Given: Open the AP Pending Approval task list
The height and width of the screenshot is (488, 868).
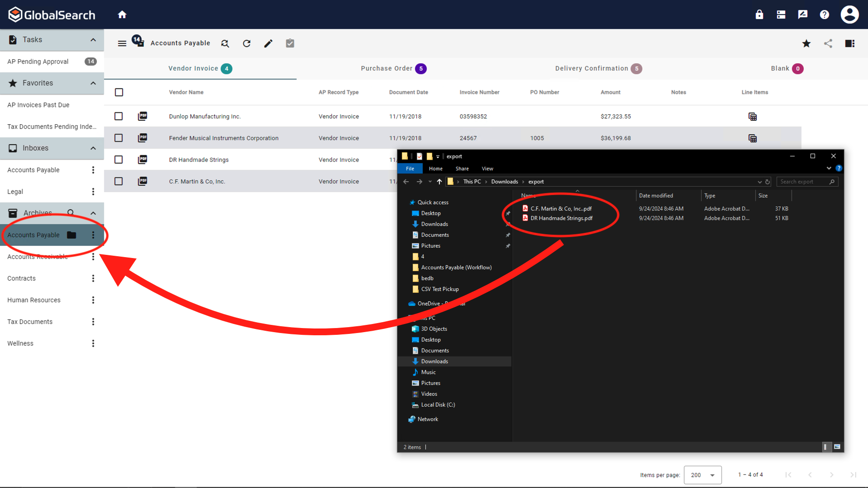Looking at the screenshot, I should pyautogui.click(x=38, y=61).
